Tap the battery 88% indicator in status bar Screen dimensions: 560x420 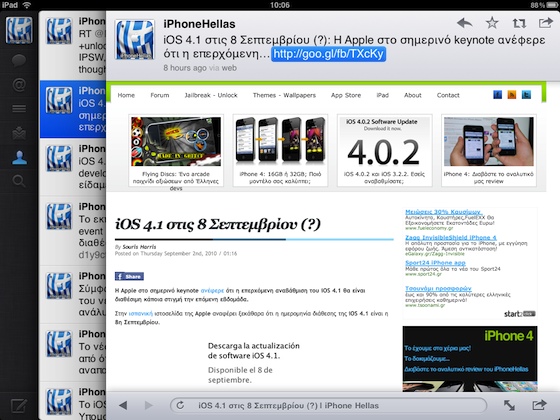(x=544, y=5)
